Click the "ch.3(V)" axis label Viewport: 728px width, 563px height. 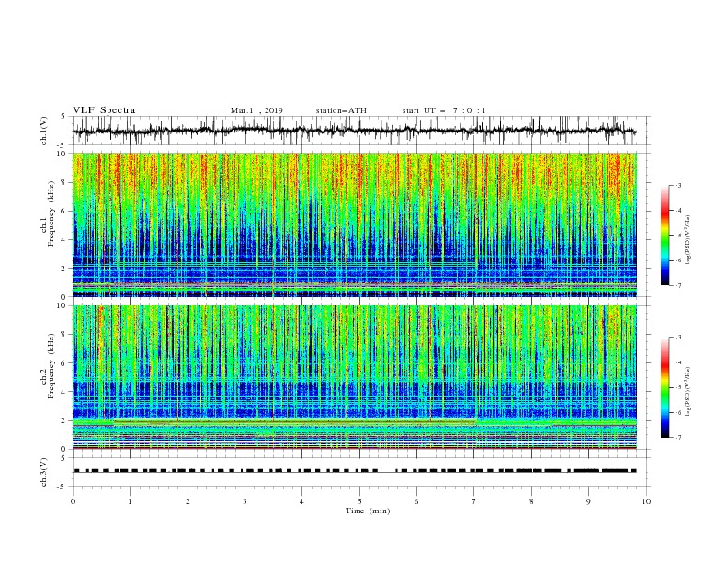[44, 472]
